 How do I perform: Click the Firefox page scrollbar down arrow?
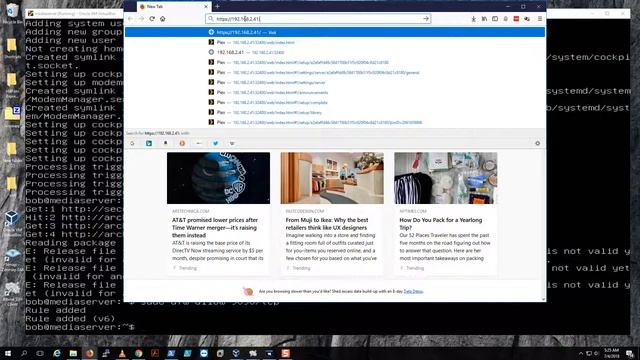[543, 299]
